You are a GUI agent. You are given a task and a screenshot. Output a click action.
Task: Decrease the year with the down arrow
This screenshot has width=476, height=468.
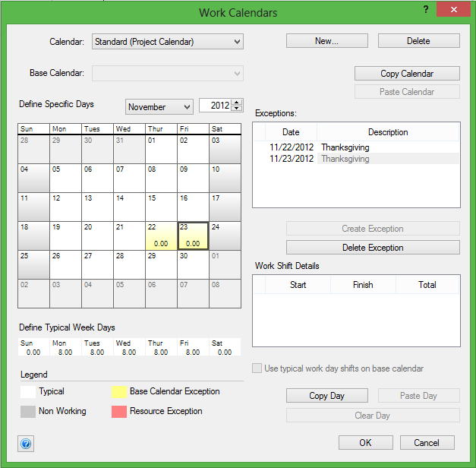(237, 109)
